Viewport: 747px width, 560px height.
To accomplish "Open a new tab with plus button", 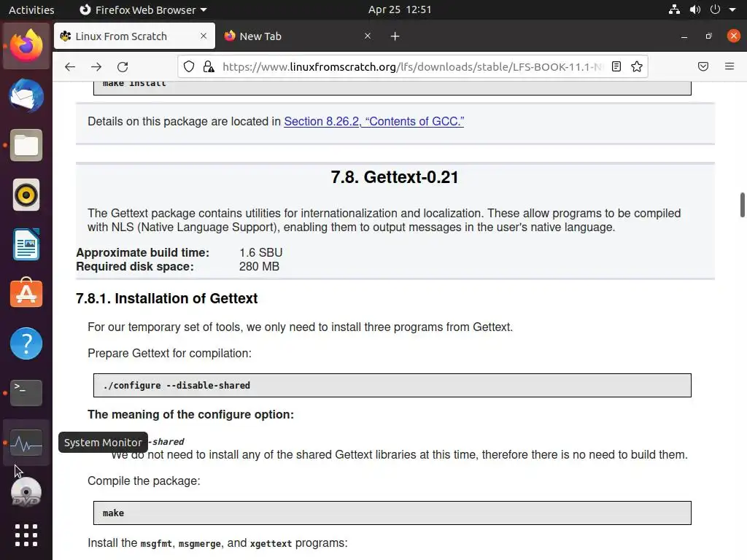I will point(395,36).
